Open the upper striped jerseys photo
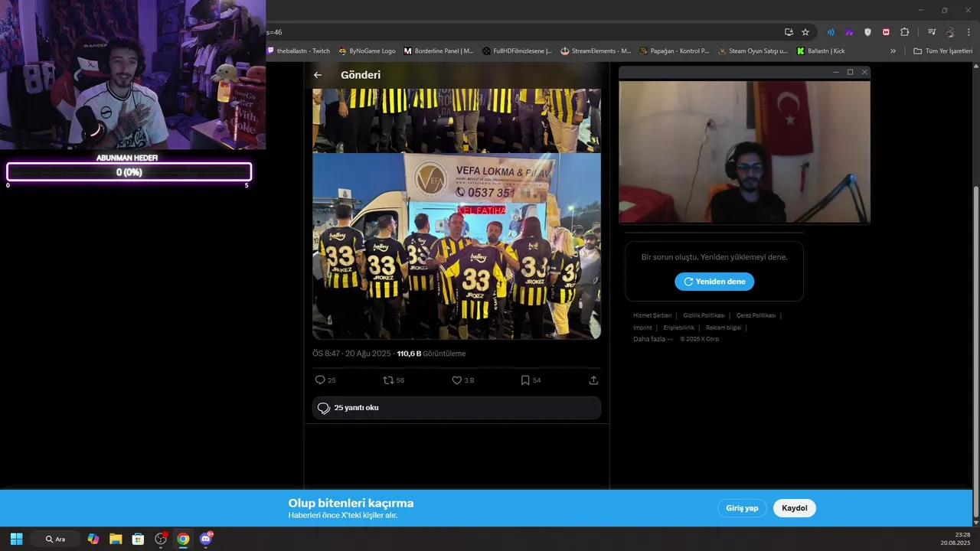Viewport: 980px width, 551px height. point(456,120)
